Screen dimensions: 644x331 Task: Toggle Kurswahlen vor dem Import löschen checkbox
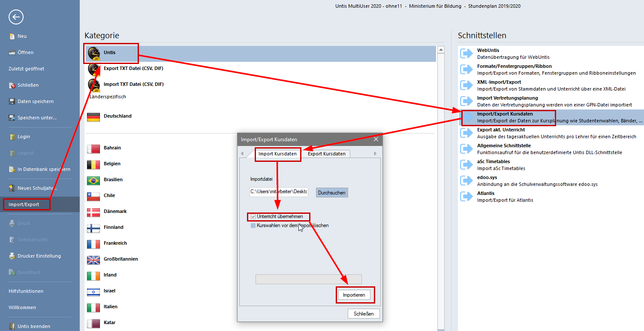pos(253,225)
